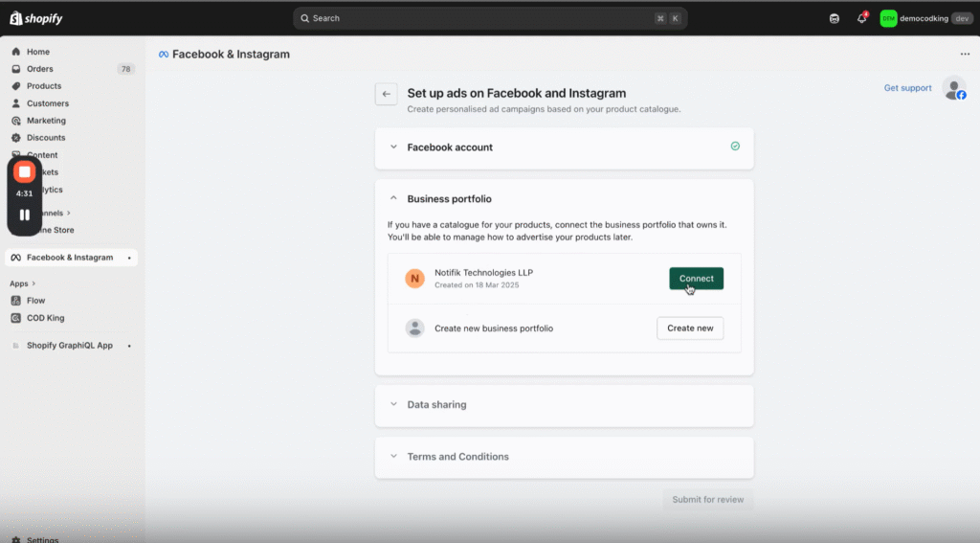
Task: Click Connect for Notifik Technologies LLP
Action: (x=696, y=279)
